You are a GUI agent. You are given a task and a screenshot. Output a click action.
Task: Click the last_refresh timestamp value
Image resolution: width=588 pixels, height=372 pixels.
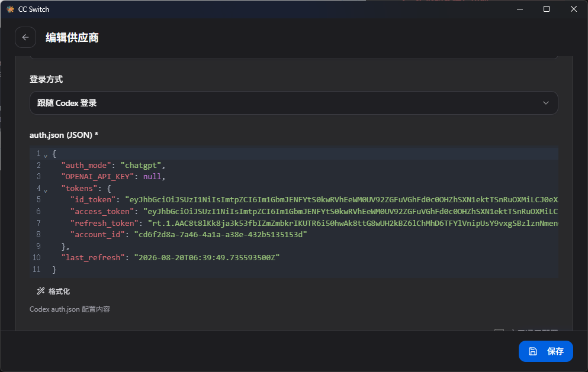(x=207, y=258)
